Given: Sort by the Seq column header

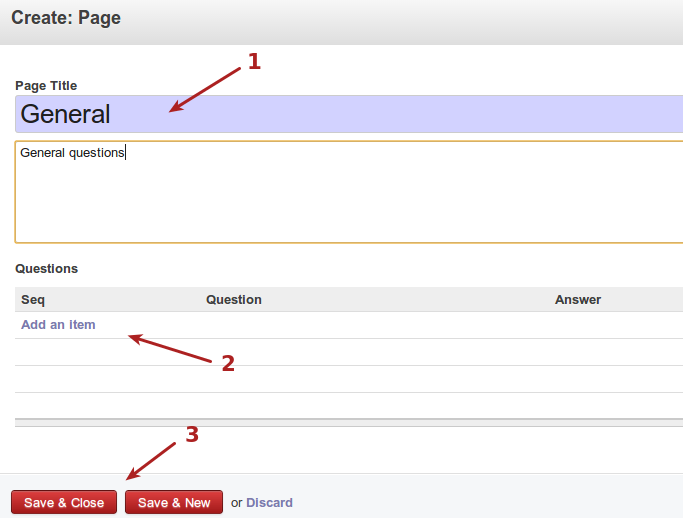Looking at the screenshot, I should pyautogui.click(x=33, y=299).
